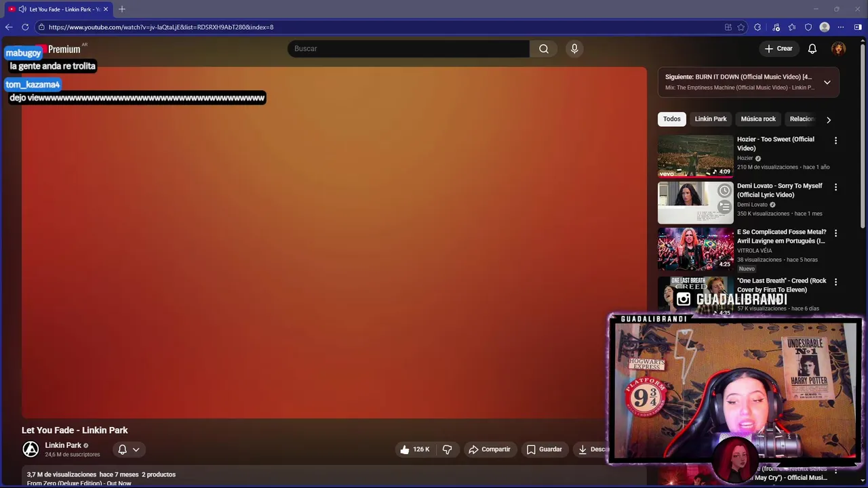Viewport: 868px width, 488px height.
Task: Click the Descargar download button
Action: coord(593,449)
